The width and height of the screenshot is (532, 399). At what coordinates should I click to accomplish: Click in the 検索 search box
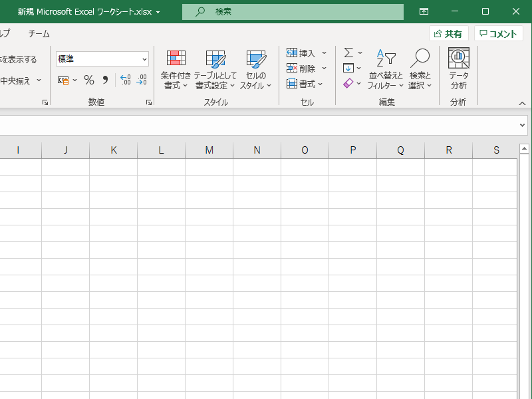click(x=293, y=12)
